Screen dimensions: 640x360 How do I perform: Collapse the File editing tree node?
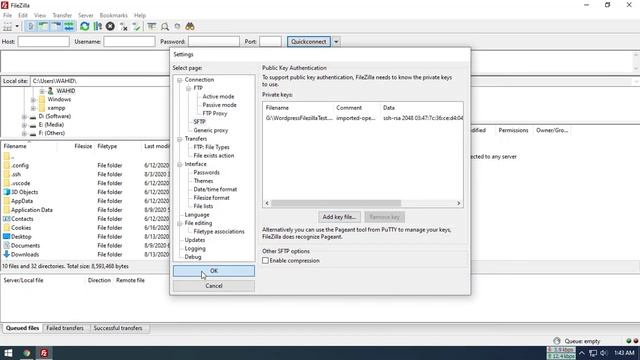pos(180,223)
